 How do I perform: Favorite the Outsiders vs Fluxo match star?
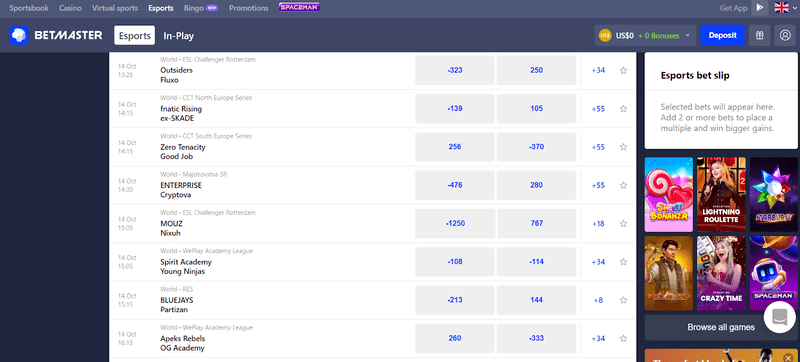(623, 70)
